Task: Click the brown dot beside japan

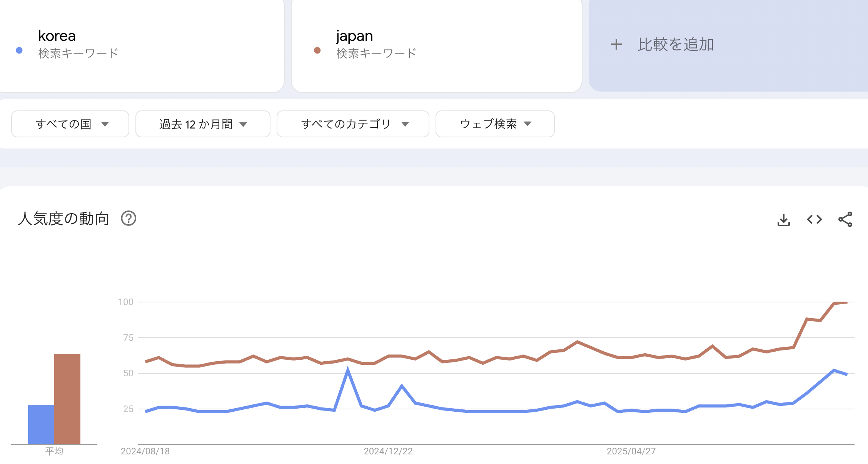Action: pos(317,50)
